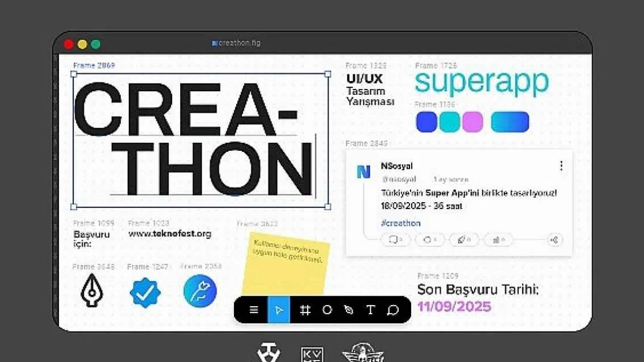
Task: Click the "Başvuru için:" text
Action: (x=91, y=239)
